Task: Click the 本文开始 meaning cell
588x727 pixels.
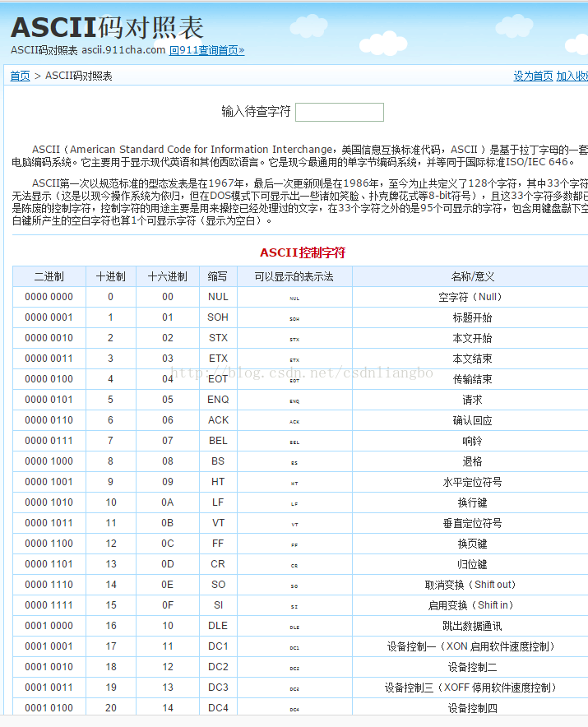Action: [470, 338]
